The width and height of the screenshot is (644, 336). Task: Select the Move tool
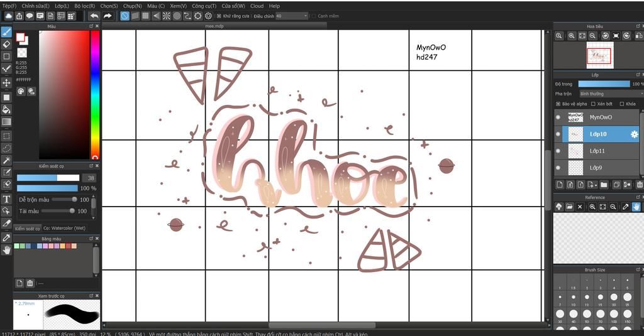click(x=6, y=82)
